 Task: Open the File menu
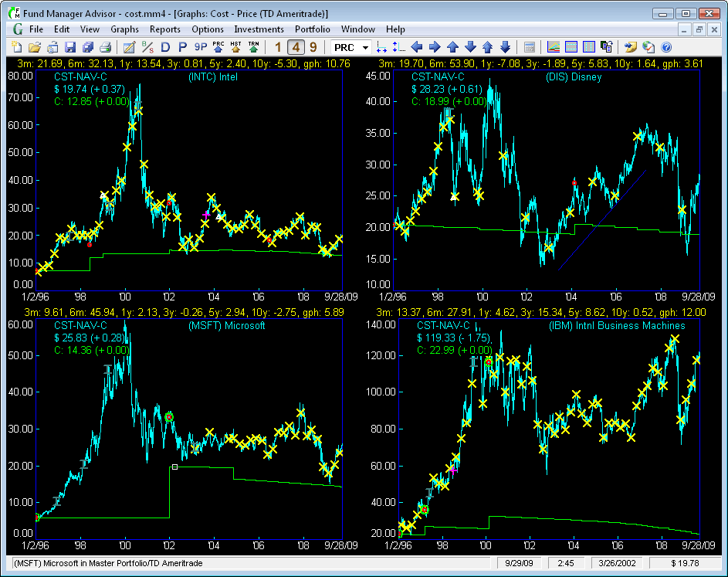(36, 29)
